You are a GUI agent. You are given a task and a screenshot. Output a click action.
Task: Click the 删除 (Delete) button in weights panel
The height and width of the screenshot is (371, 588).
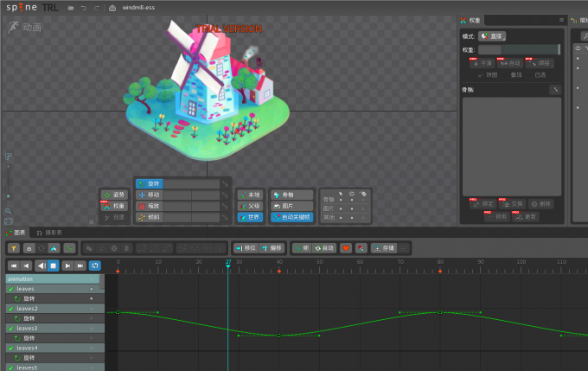(x=540, y=204)
